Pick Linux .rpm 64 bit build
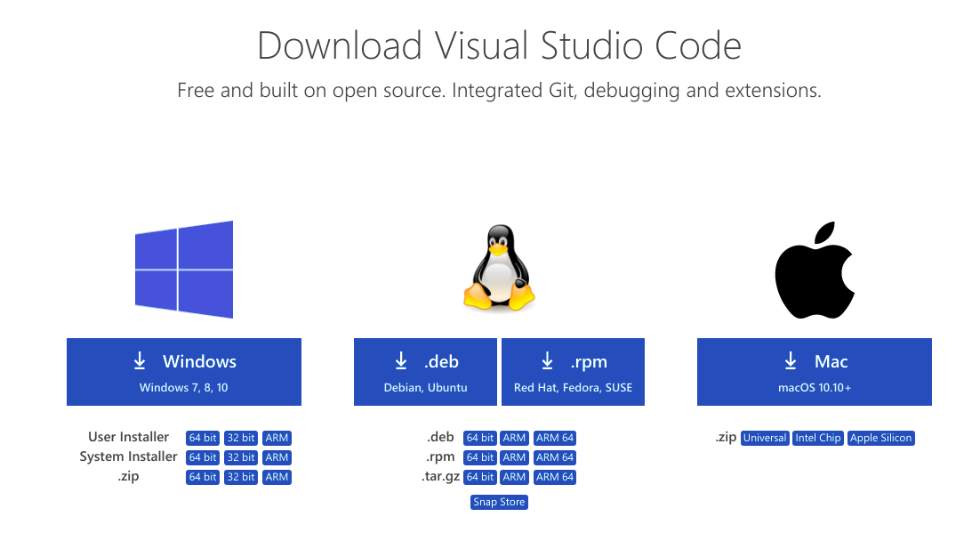The image size is (980, 549). tap(480, 457)
